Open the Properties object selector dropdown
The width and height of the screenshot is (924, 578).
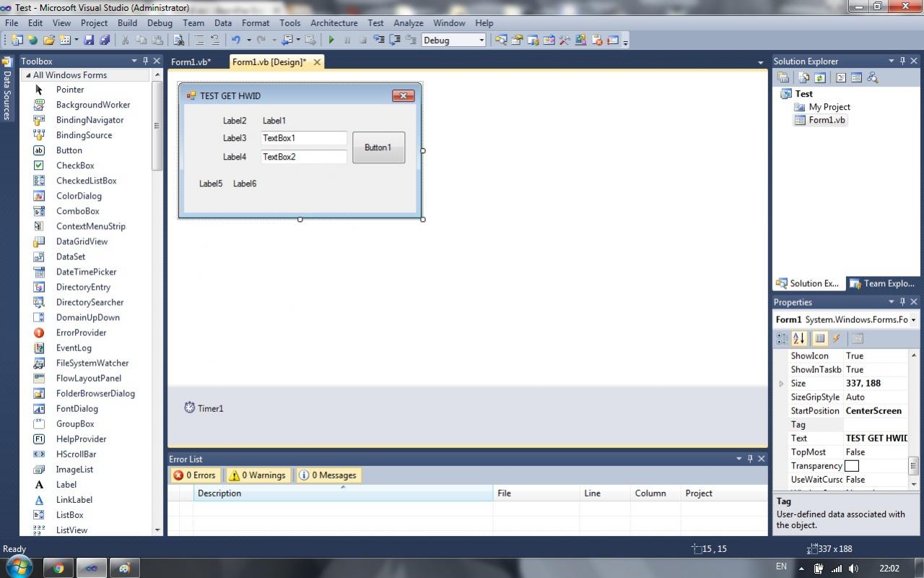(x=914, y=319)
